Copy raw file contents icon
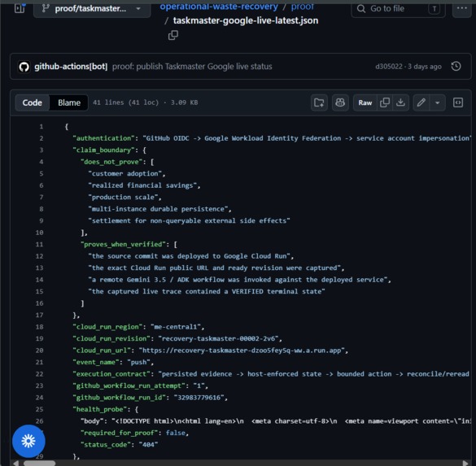Image resolution: width=476 pixels, height=466 pixels. coord(385,102)
